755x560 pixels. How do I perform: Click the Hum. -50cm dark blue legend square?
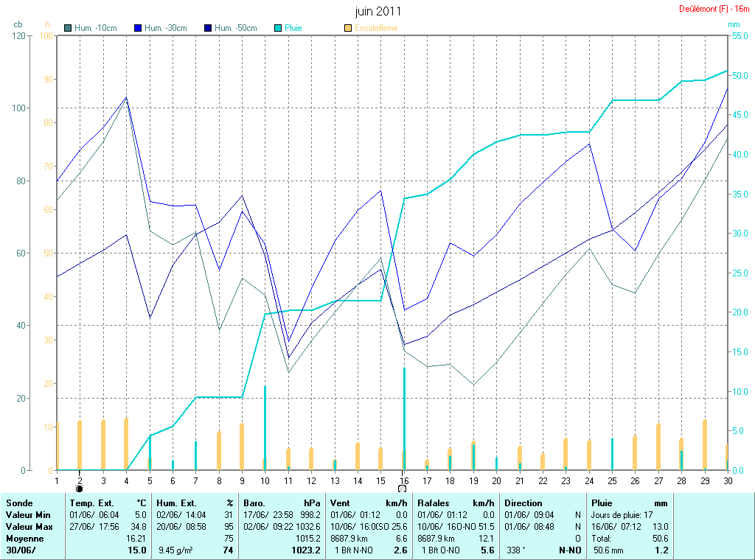(208, 28)
